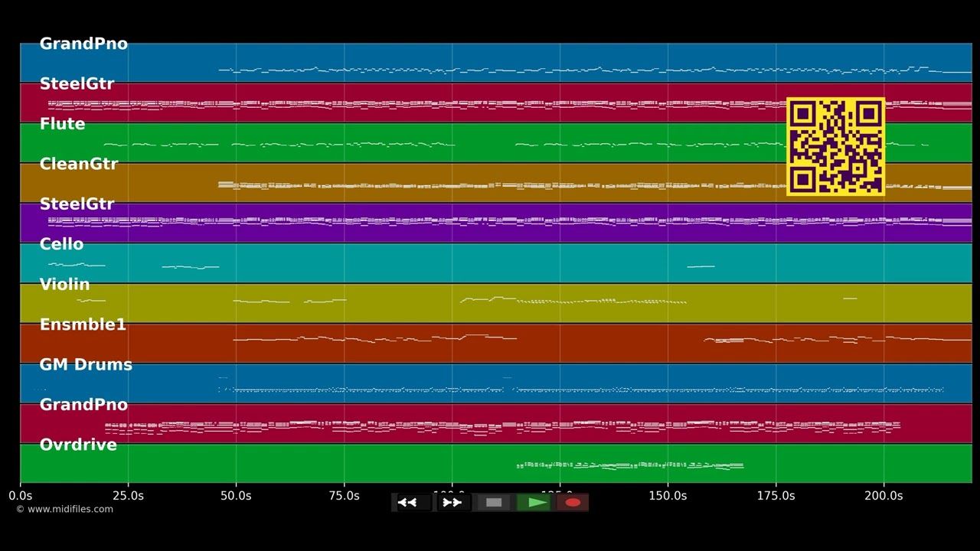The image size is (980, 551).
Task: Select the Cello track label
Action: (x=61, y=244)
